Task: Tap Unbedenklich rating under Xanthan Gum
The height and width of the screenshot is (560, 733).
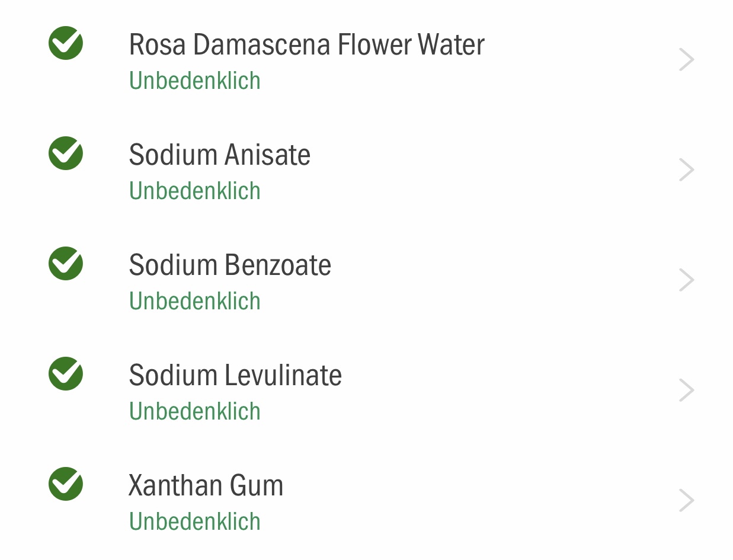Action: pos(195,521)
